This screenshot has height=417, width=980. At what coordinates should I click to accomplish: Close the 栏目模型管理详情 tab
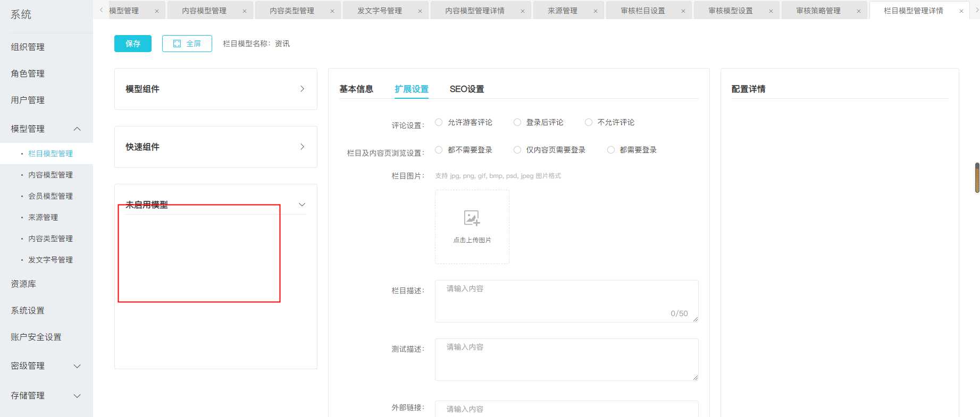pos(961,11)
